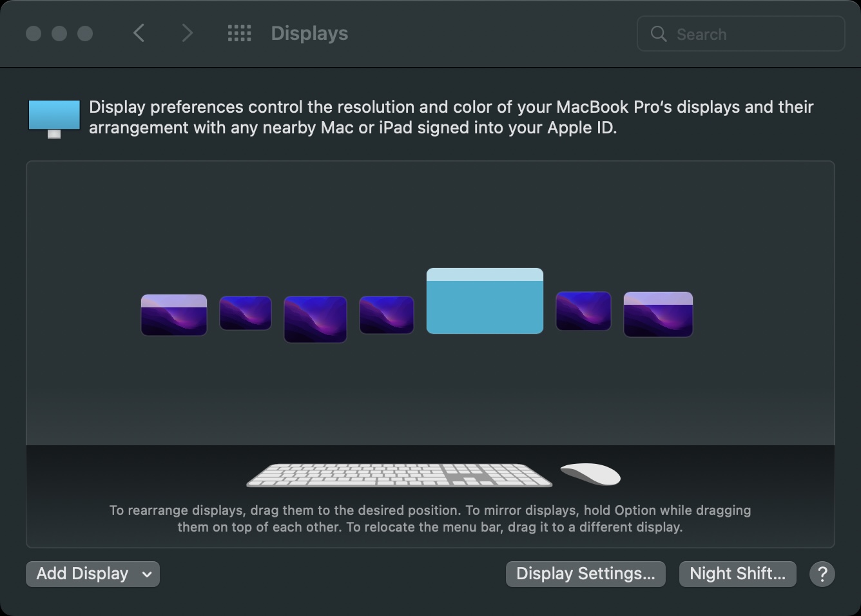Screen dimensions: 861x616
Task: Click the menu bar strip on blue display
Action: click(x=485, y=275)
